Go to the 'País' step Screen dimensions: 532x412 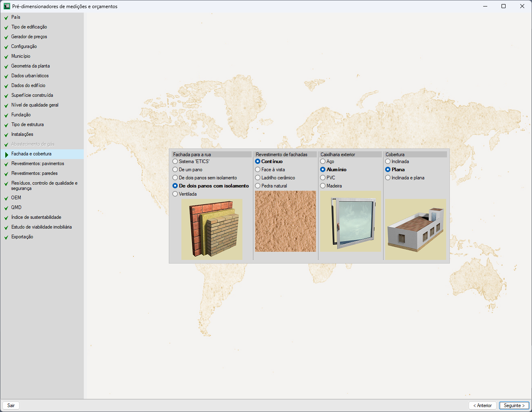[16, 17]
